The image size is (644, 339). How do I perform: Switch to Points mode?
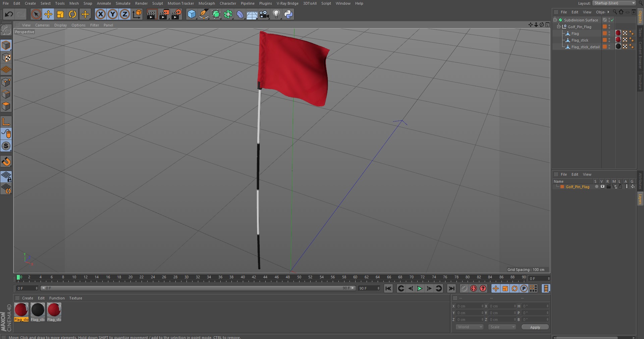coord(6,82)
